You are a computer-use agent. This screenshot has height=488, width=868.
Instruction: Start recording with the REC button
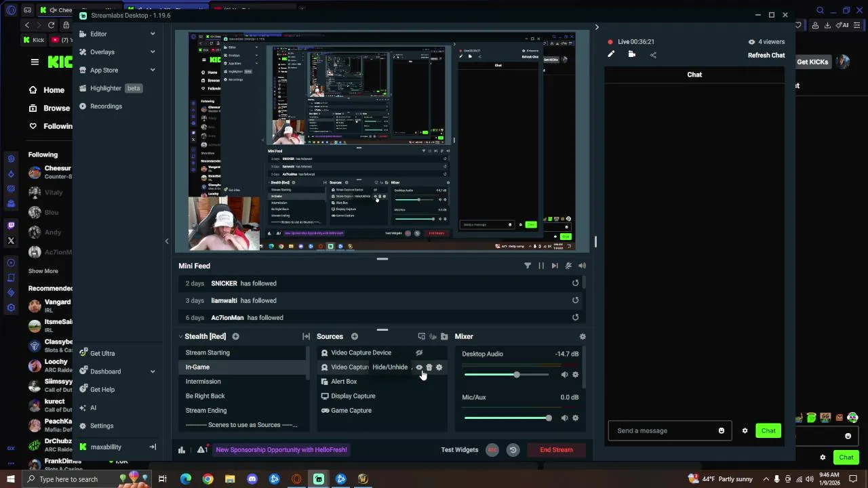[492, 450]
